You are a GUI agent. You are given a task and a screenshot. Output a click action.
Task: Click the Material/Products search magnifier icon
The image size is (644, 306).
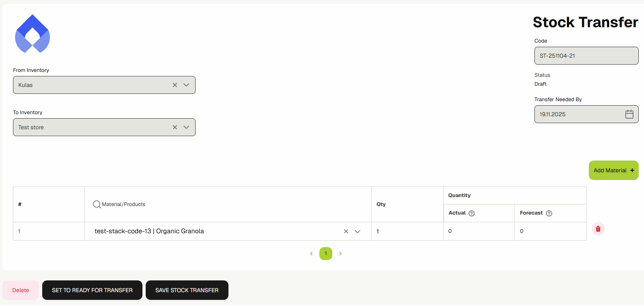pyautogui.click(x=97, y=204)
